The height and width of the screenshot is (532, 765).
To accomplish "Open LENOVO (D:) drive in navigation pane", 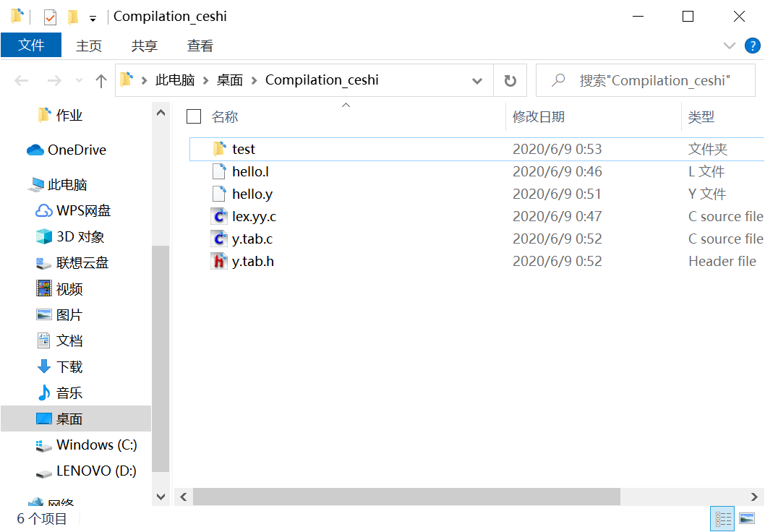I will click(x=86, y=471).
